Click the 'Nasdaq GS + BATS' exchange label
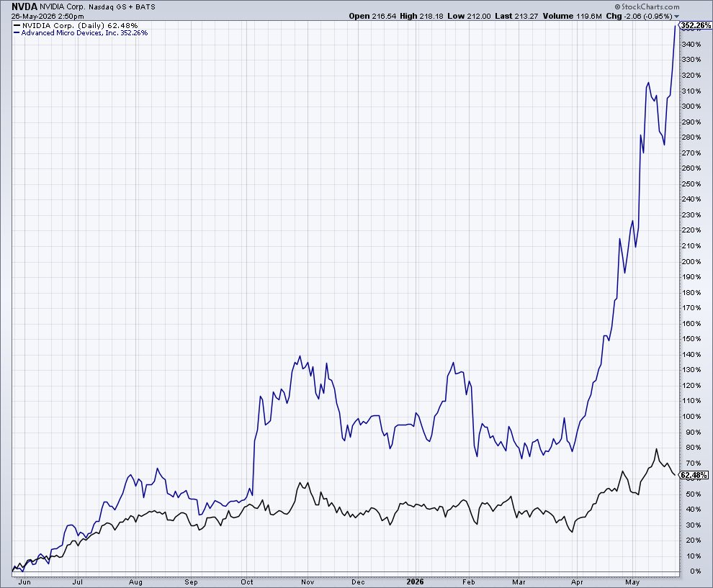This screenshot has width=713, height=588. (x=122, y=7)
